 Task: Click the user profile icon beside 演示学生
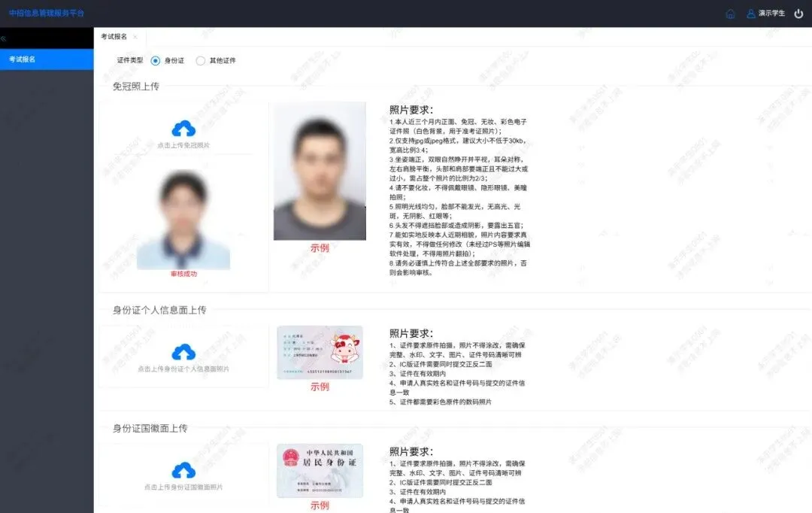pos(750,13)
